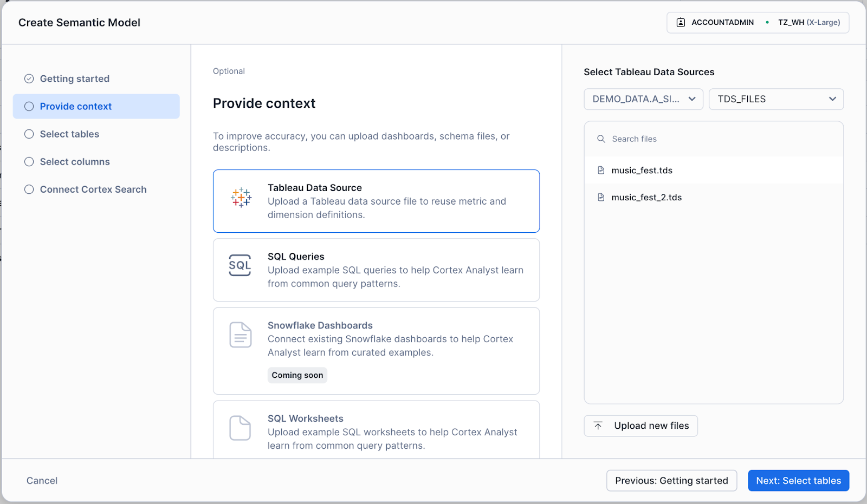Click the Cancel button
The width and height of the screenshot is (867, 504).
click(42, 481)
